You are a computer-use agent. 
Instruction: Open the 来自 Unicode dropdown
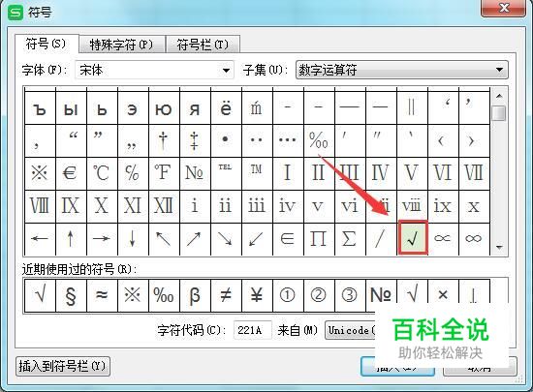tap(350, 330)
